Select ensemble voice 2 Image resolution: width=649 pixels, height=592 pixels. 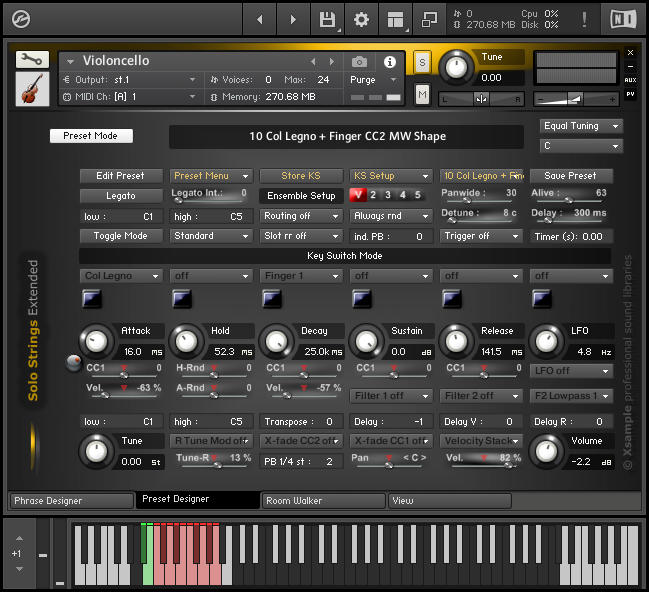click(x=373, y=195)
